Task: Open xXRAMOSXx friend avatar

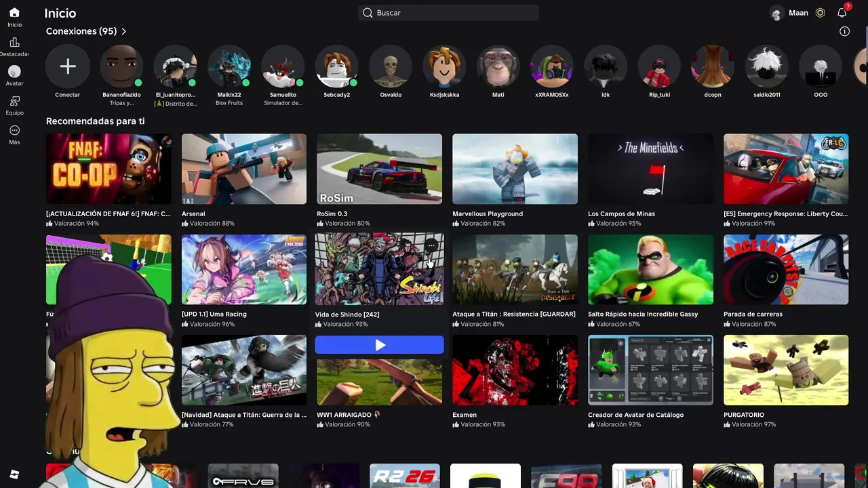Action: click(x=552, y=66)
